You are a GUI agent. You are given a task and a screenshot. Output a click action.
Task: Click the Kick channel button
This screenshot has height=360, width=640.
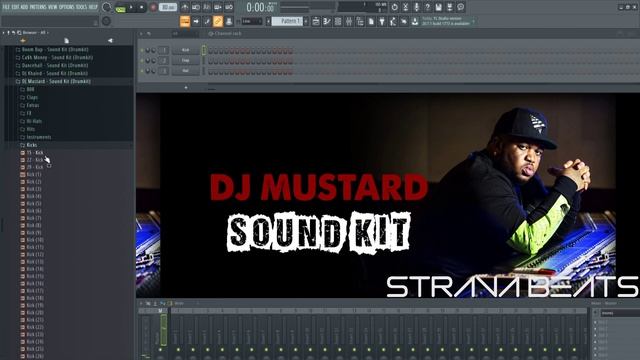click(x=185, y=50)
